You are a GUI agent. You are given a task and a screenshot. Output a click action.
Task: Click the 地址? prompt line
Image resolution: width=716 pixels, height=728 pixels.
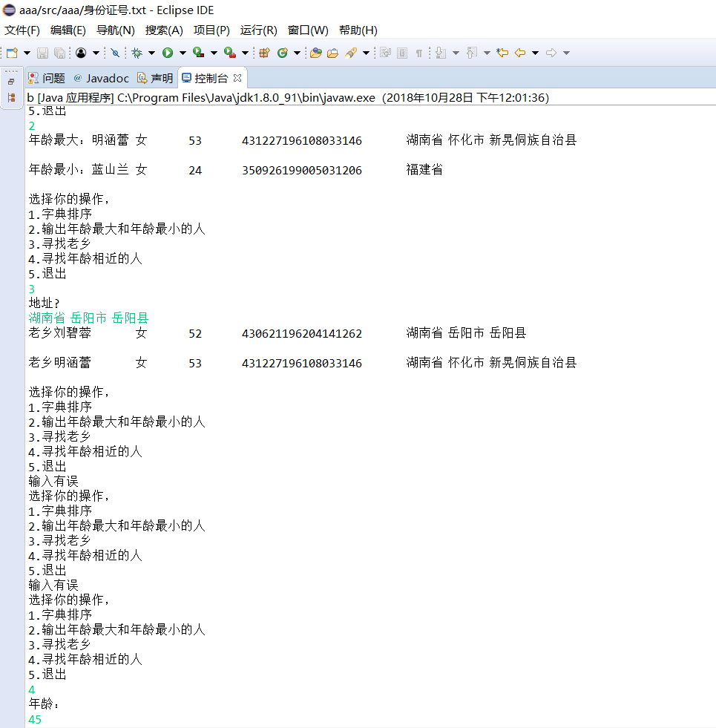[x=44, y=304]
